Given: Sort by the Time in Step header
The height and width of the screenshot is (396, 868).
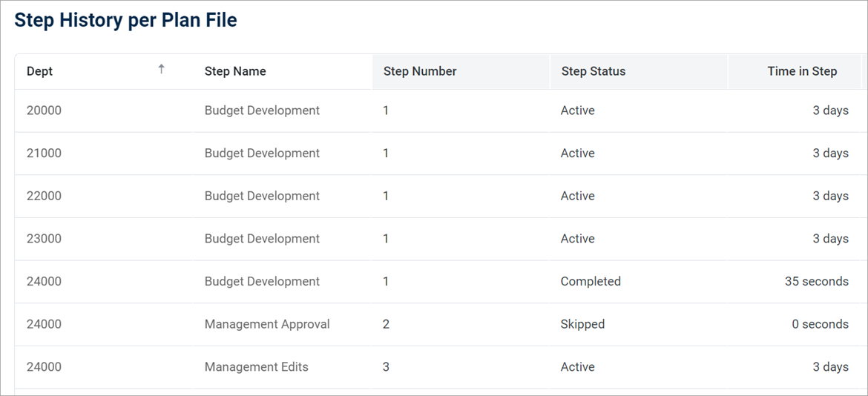Looking at the screenshot, I should (x=802, y=72).
